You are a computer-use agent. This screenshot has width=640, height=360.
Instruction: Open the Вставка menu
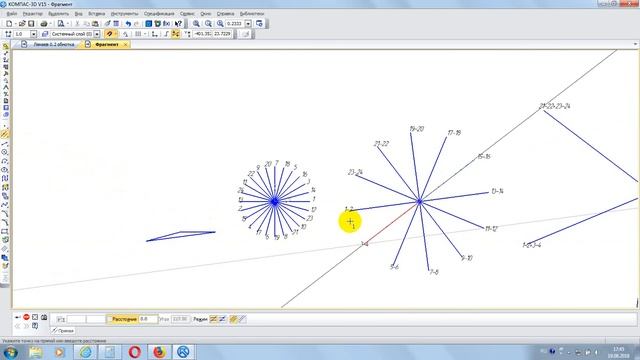97,13
